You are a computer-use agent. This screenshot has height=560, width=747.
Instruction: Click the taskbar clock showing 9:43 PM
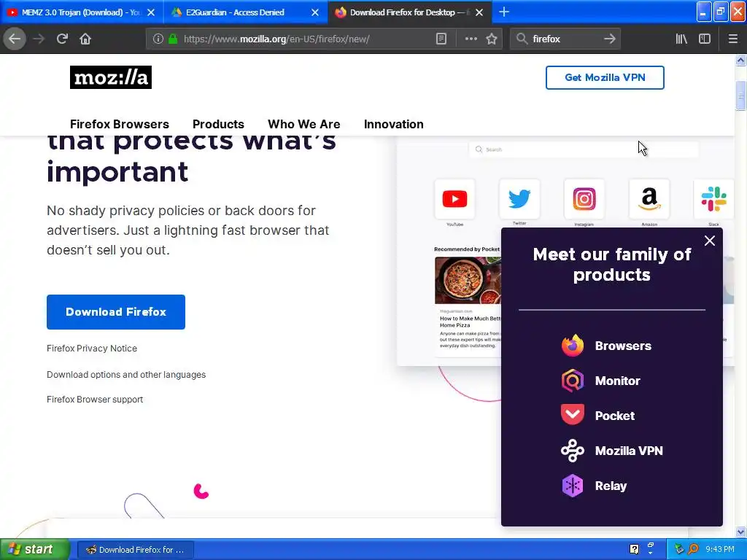coord(720,550)
